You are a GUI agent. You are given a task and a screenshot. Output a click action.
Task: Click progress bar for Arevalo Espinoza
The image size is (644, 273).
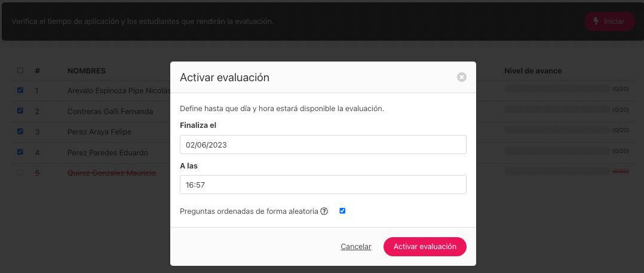557,88
